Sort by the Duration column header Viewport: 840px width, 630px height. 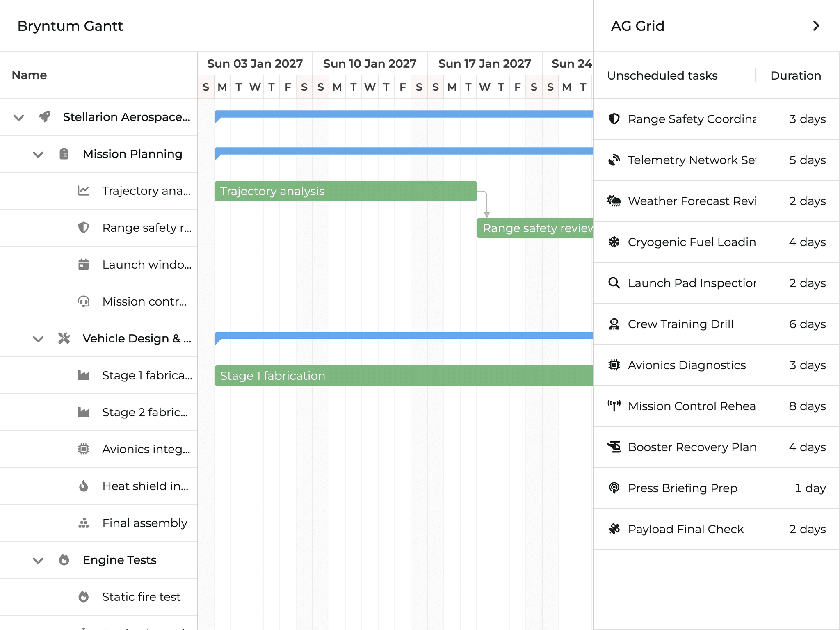797,75
